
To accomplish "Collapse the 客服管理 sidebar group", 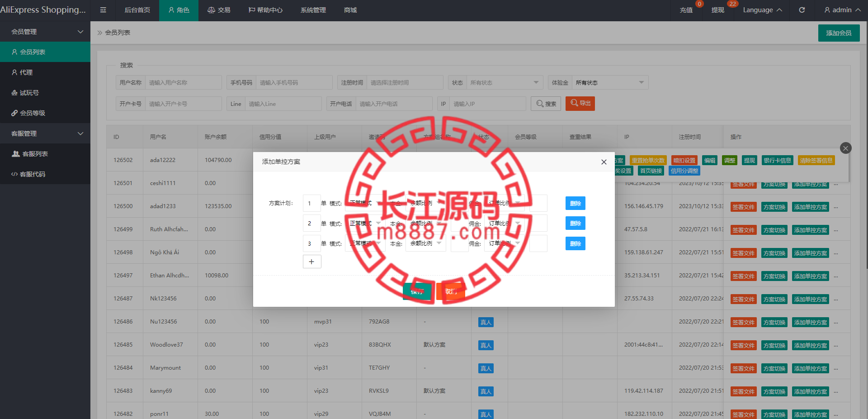I will (45, 133).
